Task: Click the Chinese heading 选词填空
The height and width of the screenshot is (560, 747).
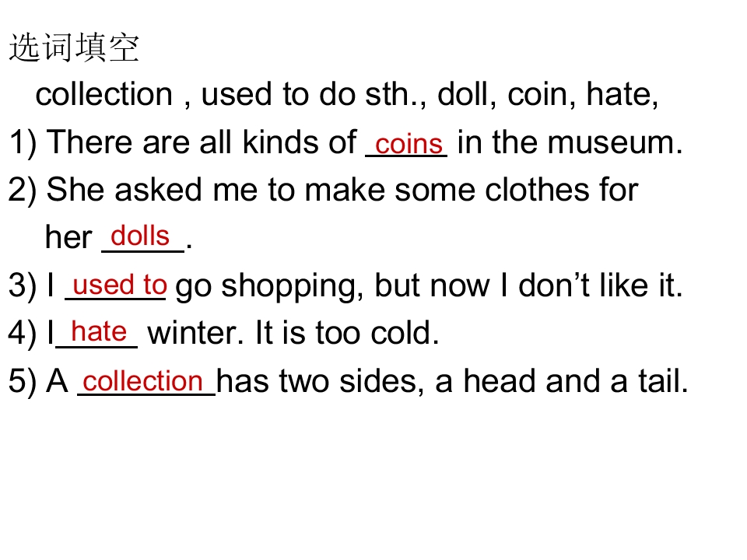Action: tap(74, 48)
